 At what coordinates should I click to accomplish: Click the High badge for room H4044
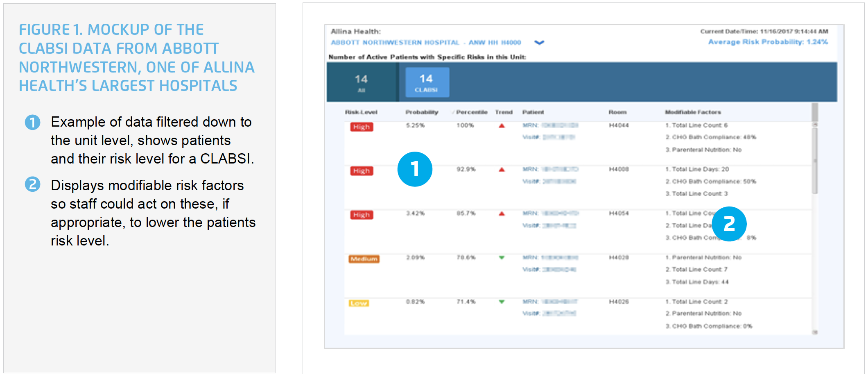362,127
